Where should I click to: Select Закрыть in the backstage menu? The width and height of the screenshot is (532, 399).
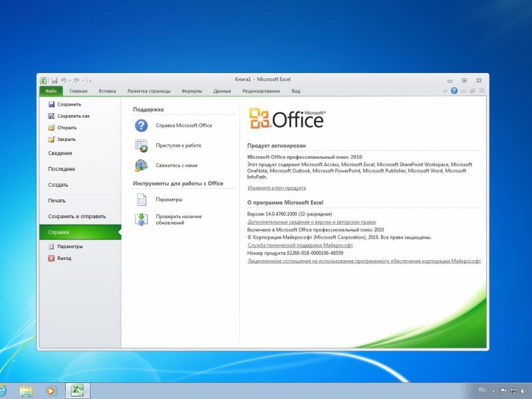pyautogui.click(x=62, y=140)
